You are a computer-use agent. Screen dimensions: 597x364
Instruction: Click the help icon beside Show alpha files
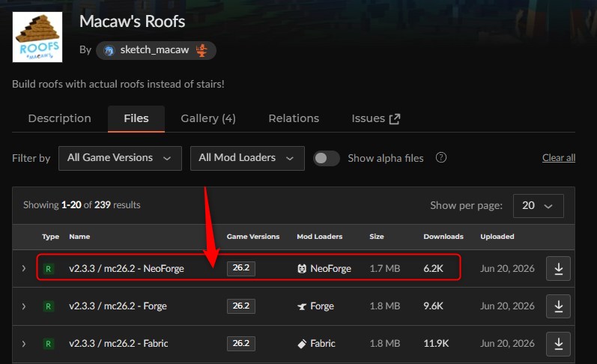point(441,157)
